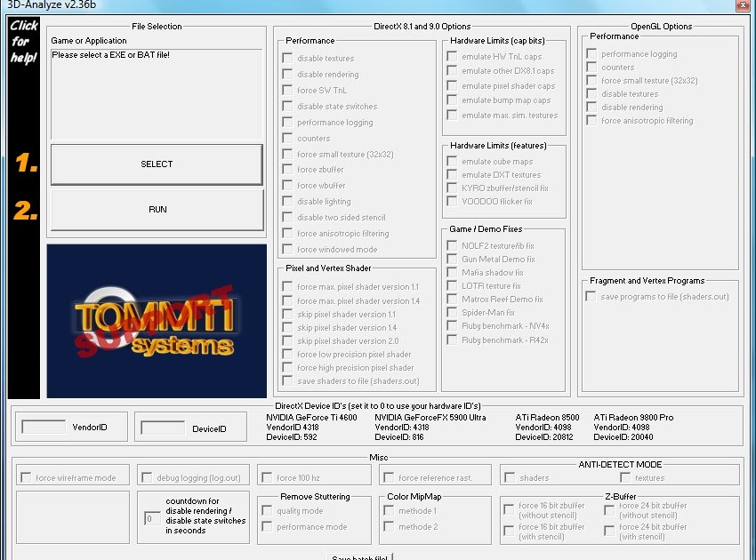This screenshot has height=560, width=756.
Task: Check 'force max. pixel shader version 1.4'
Action: point(287,300)
